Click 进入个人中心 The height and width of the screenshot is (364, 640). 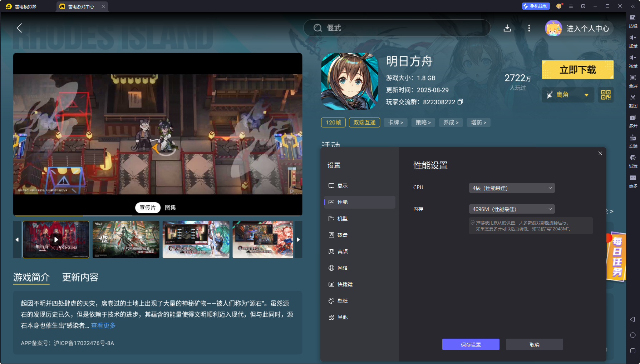coord(588,29)
